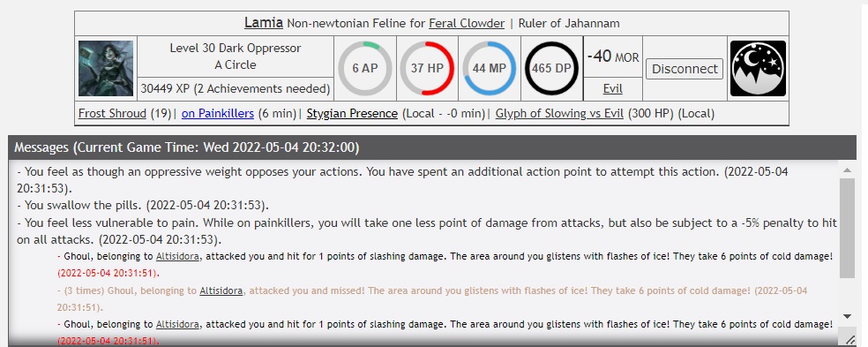The height and width of the screenshot is (347, 868).
Task: Click the Lamia character avatar portrait
Action: pyautogui.click(x=106, y=68)
